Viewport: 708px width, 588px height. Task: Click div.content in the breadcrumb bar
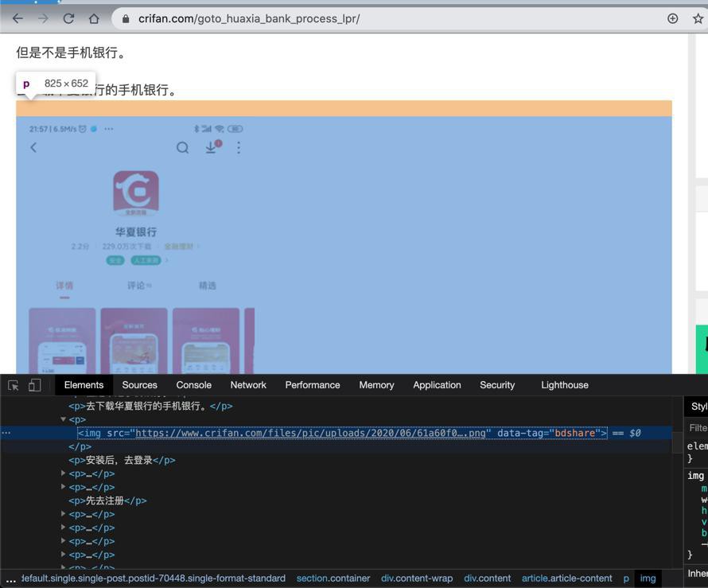tap(488, 578)
